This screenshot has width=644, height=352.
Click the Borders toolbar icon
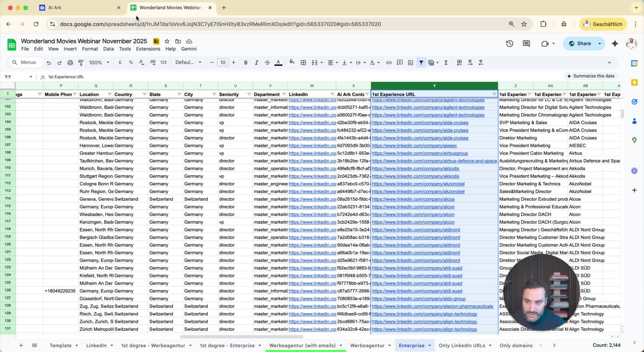303,63
